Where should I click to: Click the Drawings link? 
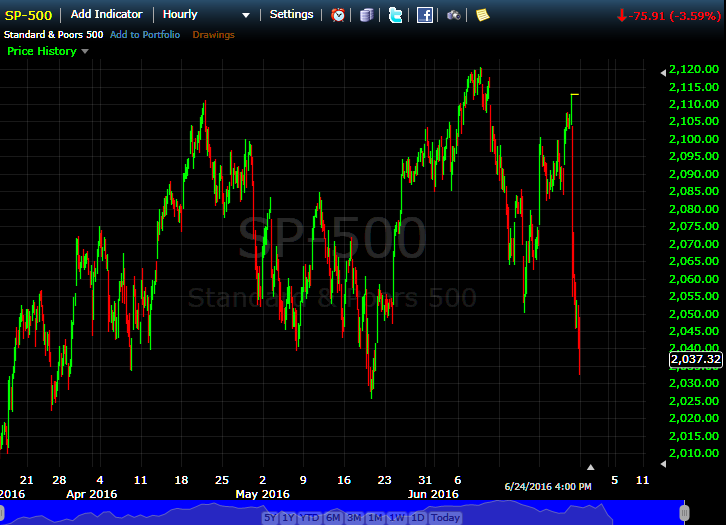tap(213, 35)
